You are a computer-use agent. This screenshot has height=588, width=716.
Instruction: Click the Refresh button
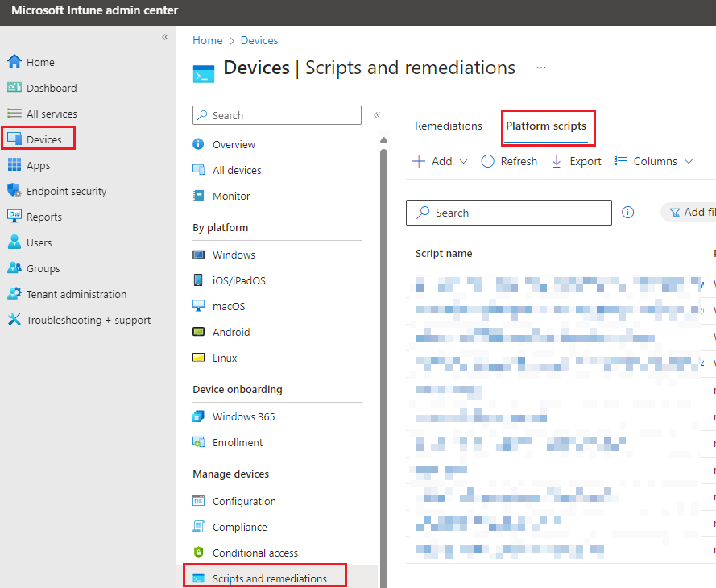pyautogui.click(x=509, y=161)
